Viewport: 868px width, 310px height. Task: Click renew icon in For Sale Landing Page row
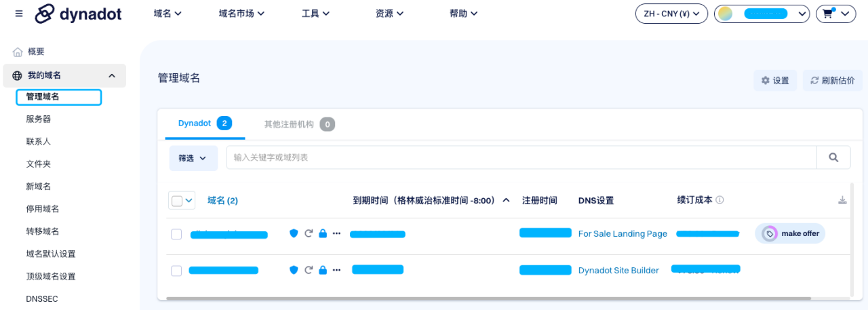[309, 233]
